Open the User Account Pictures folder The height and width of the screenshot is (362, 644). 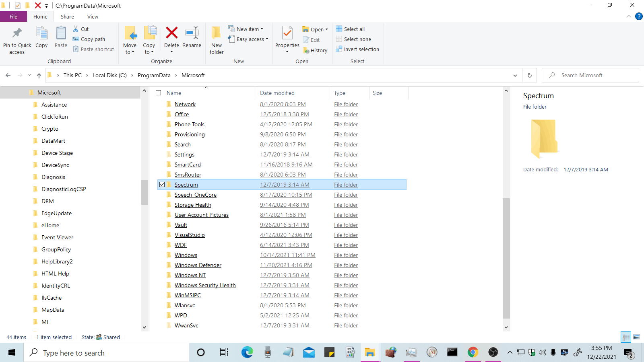(202, 215)
